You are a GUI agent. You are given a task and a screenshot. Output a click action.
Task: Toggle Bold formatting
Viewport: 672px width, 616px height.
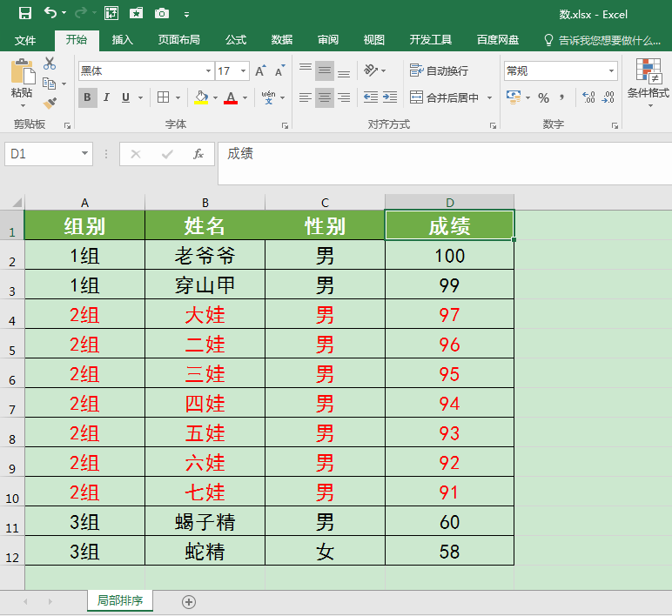[87, 97]
